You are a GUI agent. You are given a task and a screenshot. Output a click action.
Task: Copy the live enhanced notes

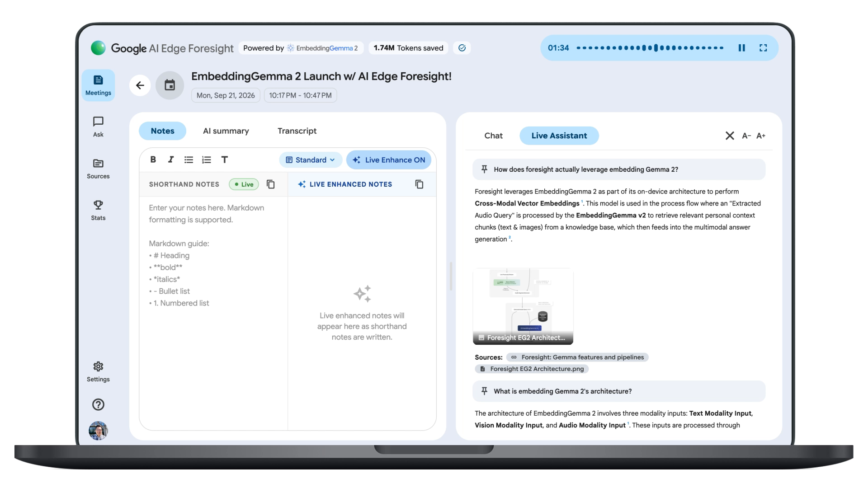[x=419, y=184]
